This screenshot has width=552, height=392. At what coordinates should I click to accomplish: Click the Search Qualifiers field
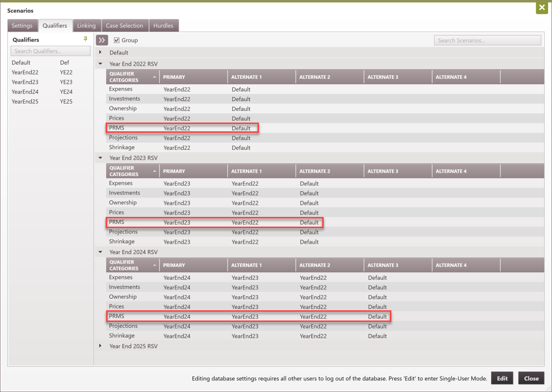[x=50, y=51]
